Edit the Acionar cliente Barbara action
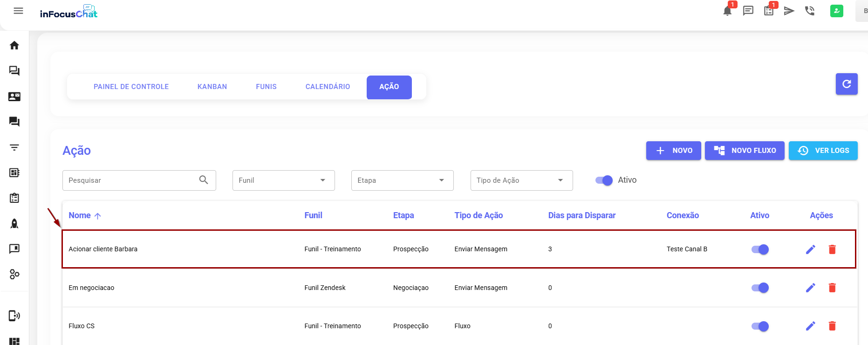The image size is (868, 345). [810, 249]
